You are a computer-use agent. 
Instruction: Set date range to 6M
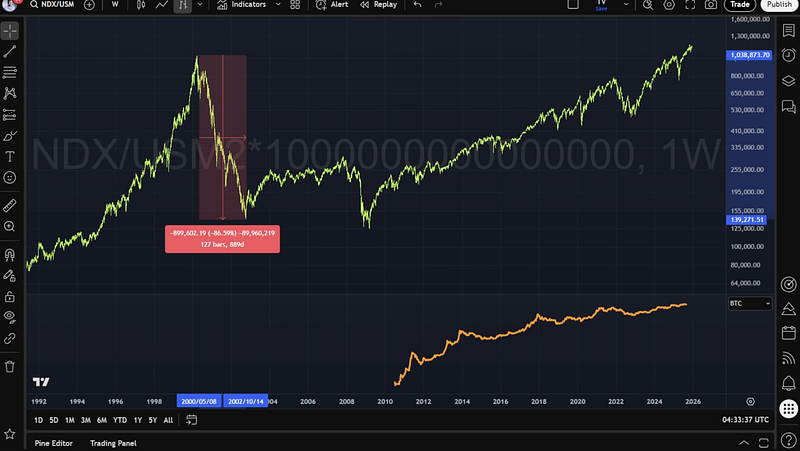coord(102,420)
